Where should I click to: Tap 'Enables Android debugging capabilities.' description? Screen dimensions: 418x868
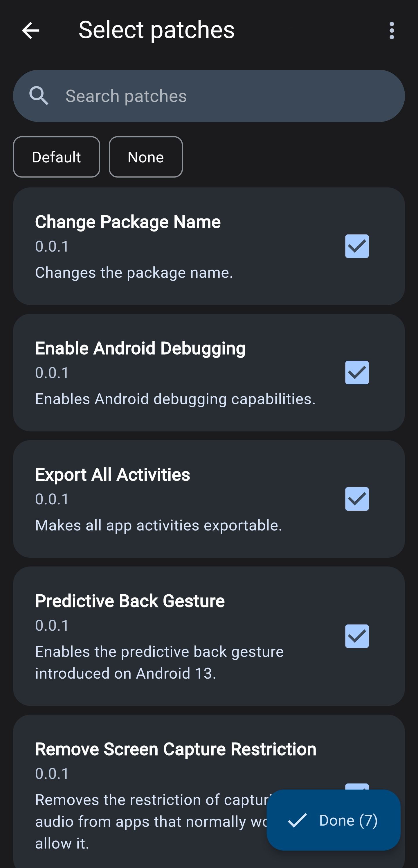coord(175,399)
